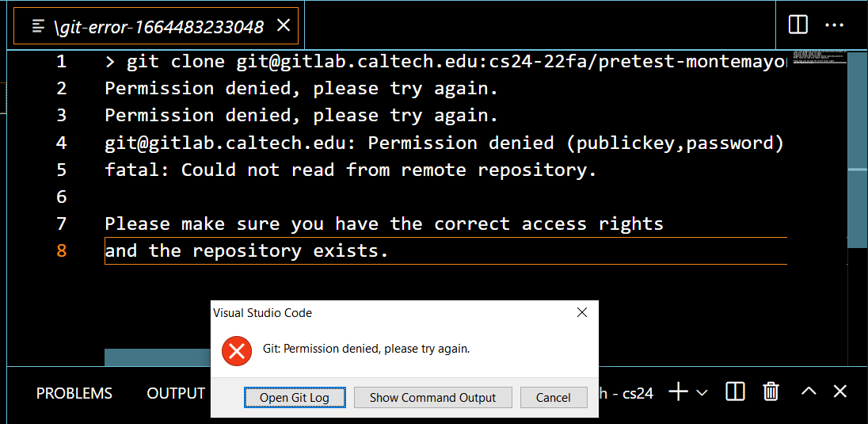The image size is (868, 424).
Task: Switch to the OUTPUT panel tab
Action: pyautogui.click(x=176, y=393)
